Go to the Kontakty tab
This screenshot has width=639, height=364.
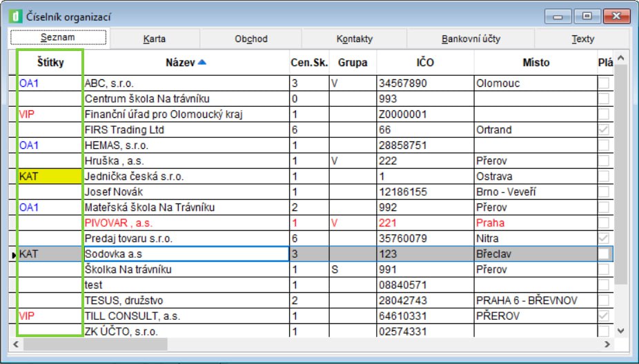(355, 39)
